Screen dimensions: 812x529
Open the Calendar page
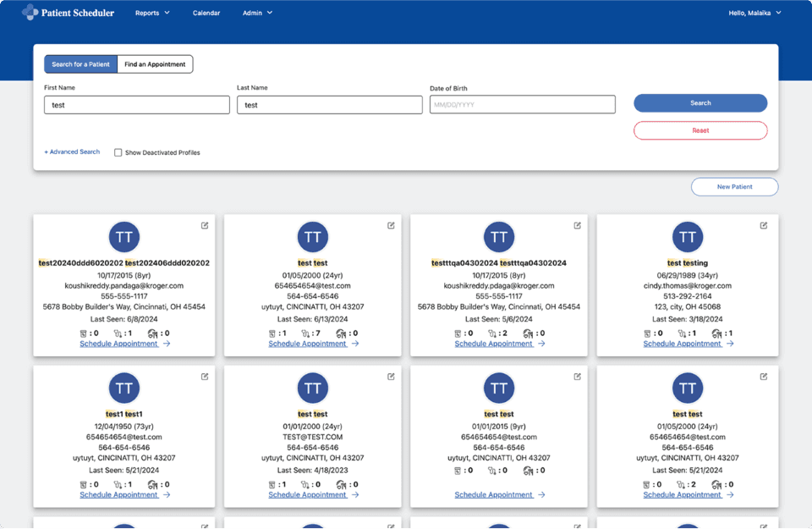tap(206, 13)
